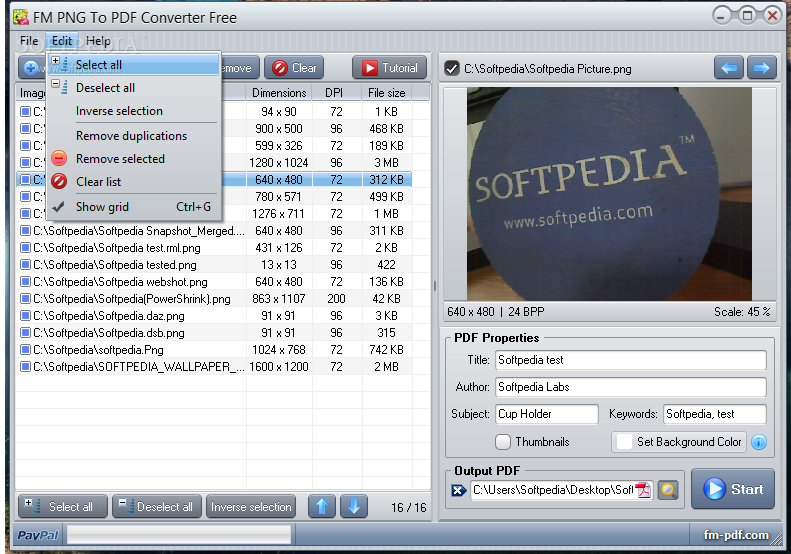Click the PayPal donate logo
This screenshot has height=554, width=791.
[38, 535]
